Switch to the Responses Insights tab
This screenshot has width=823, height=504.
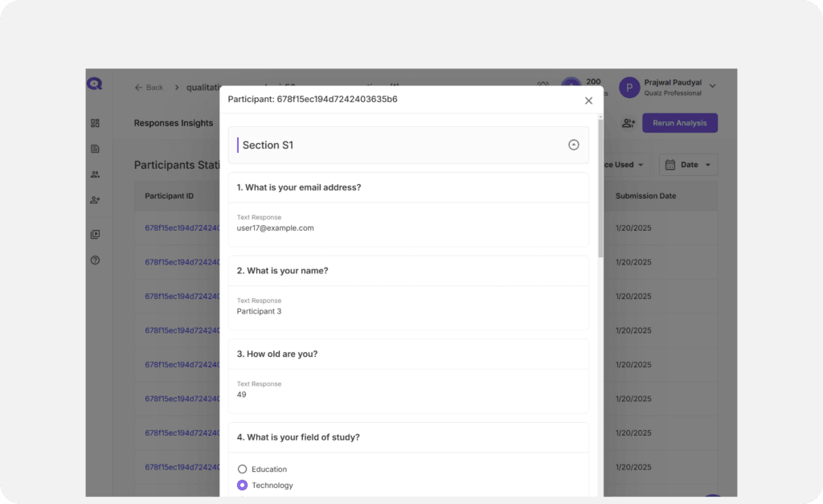[174, 123]
